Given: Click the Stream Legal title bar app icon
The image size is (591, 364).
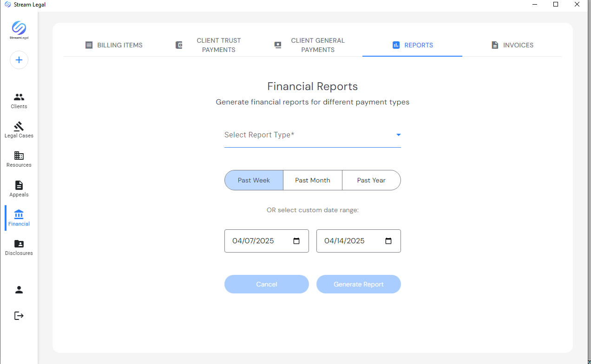Looking at the screenshot, I should 7,5.
